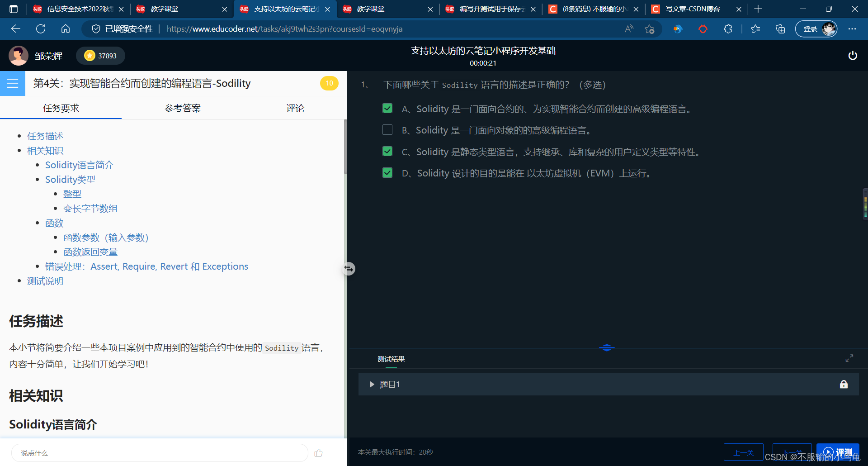Open the 变长字节数组 link
This screenshot has width=868, height=466.
[90, 209]
